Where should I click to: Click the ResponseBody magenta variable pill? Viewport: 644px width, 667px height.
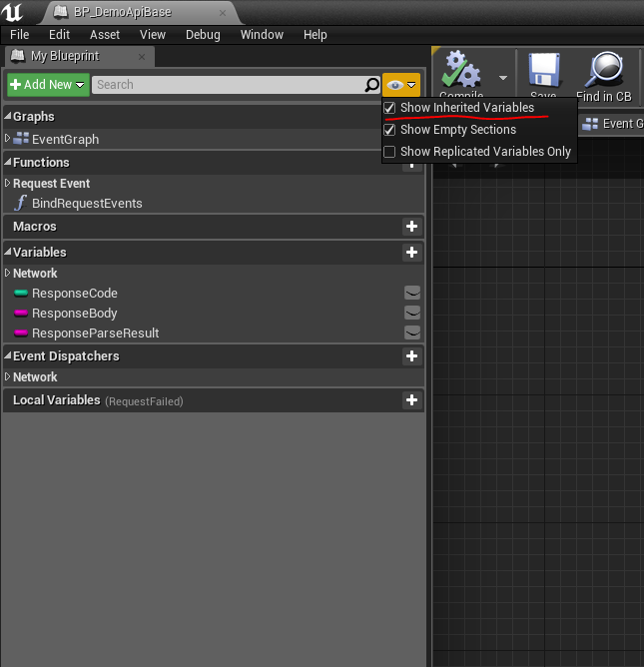(x=21, y=313)
